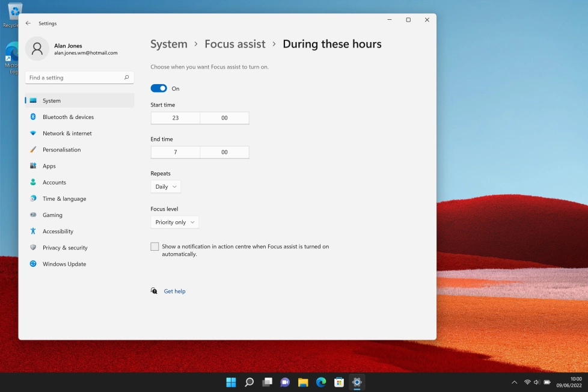This screenshot has height=392, width=588.
Task: Select the Gaming controller icon
Action: pos(33,215)
